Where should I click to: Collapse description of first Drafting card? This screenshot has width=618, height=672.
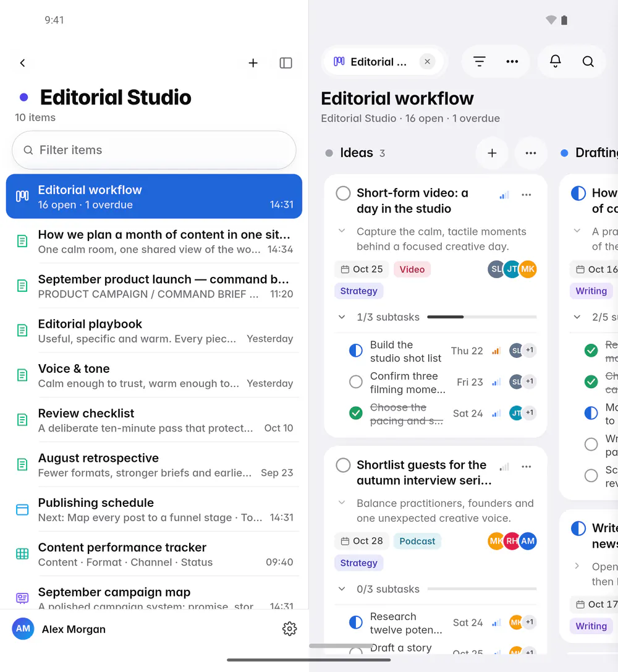coord(577,231)
